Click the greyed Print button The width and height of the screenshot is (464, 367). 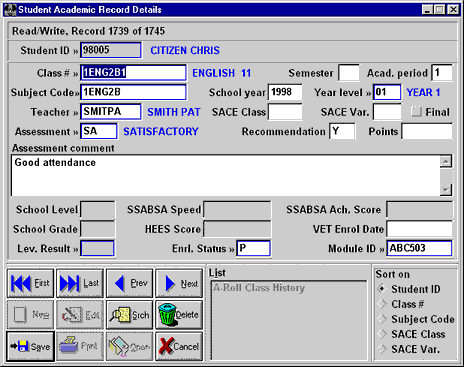click(x=80, y=346)
